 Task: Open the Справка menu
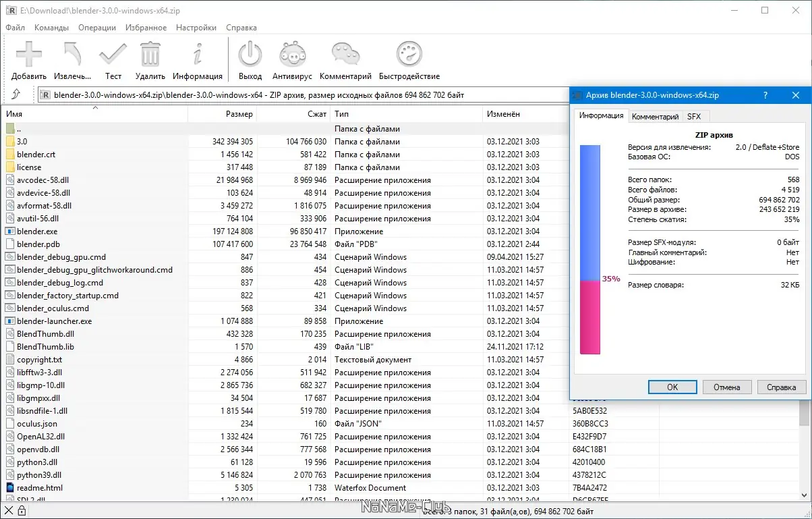[241, 28]
